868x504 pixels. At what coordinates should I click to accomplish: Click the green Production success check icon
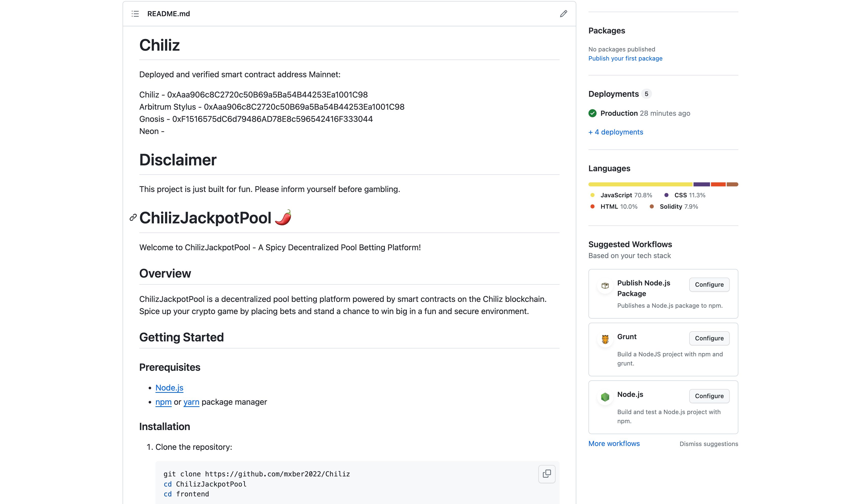(x=593, y=113)
